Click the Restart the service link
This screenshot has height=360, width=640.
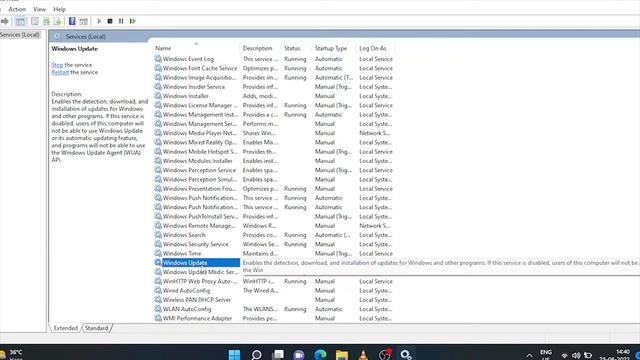tap(60, 72)
